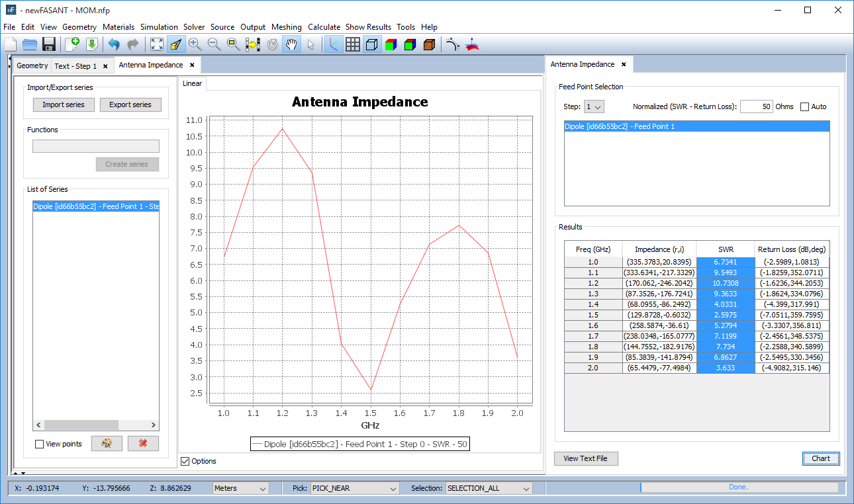Image resolution: width=854 pixels, height=504 pixels.
Task: Tick the Auto normalization checkbox
Action: [804, 107]
